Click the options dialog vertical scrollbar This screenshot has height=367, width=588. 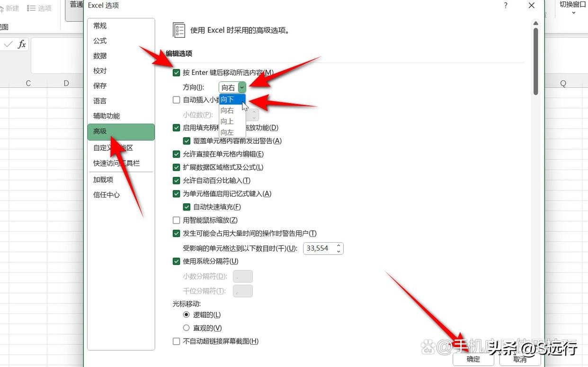click(536, 61)
